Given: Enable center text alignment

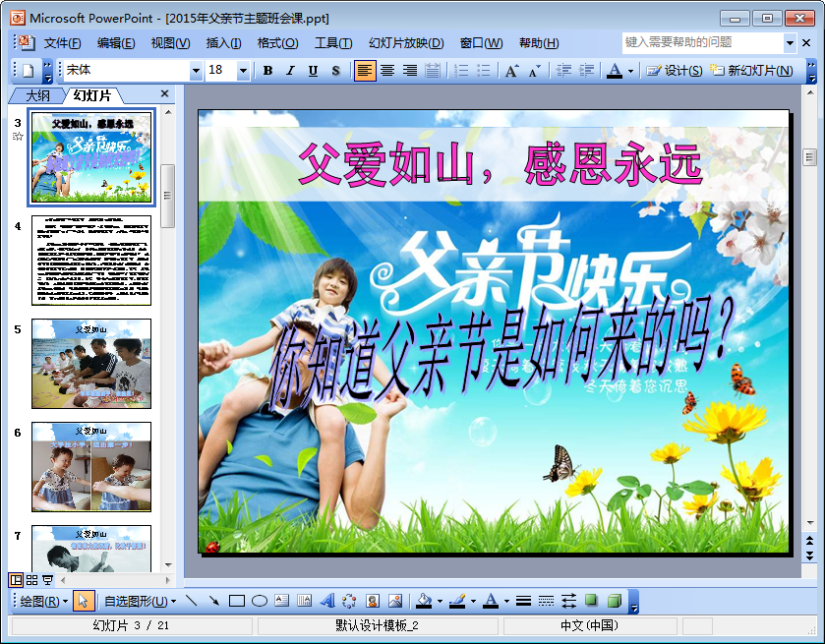Looking at the screenshot, I should pos(387,71).
